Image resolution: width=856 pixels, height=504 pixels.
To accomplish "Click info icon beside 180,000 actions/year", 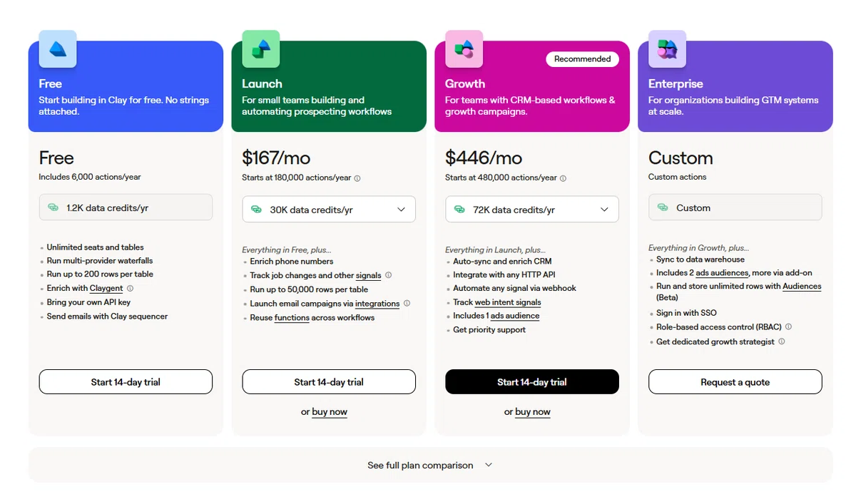I will tap(357, 178).
